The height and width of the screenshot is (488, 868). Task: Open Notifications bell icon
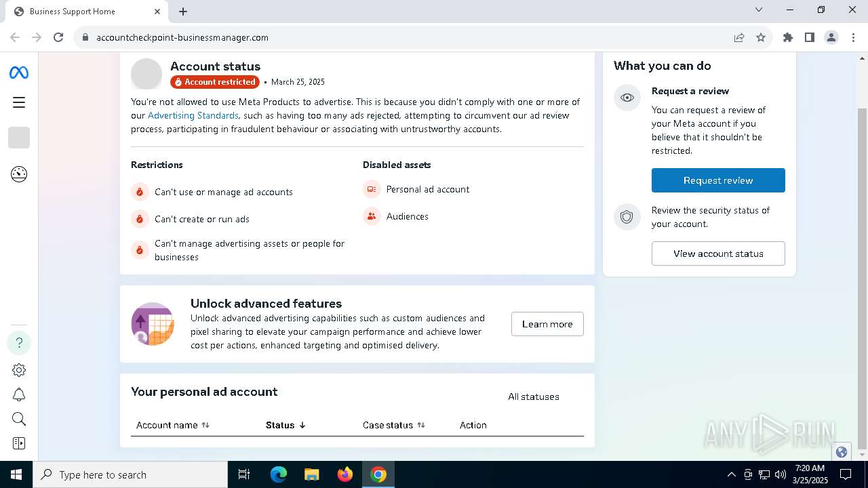tap(19, 394)
